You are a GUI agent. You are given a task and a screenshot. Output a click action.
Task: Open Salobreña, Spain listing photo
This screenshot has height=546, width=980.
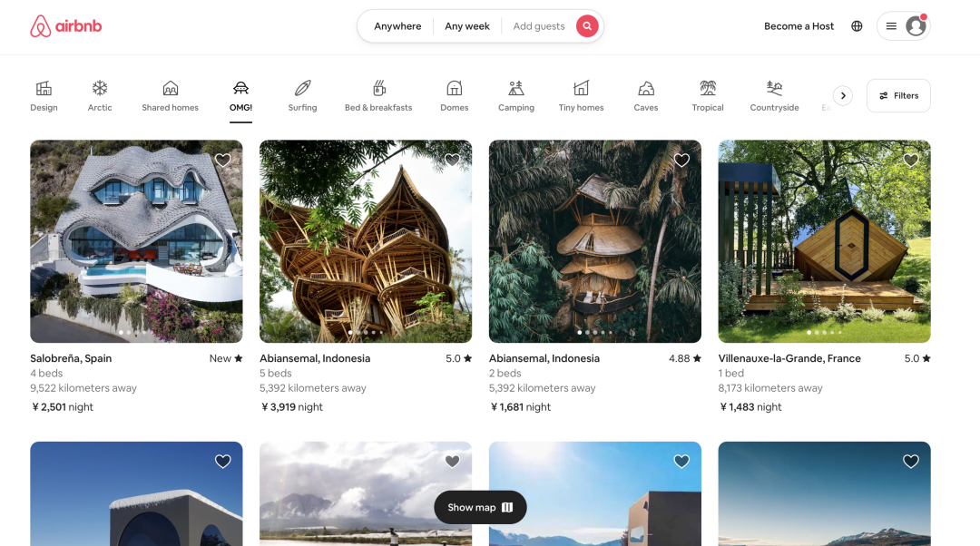[136, 241]
